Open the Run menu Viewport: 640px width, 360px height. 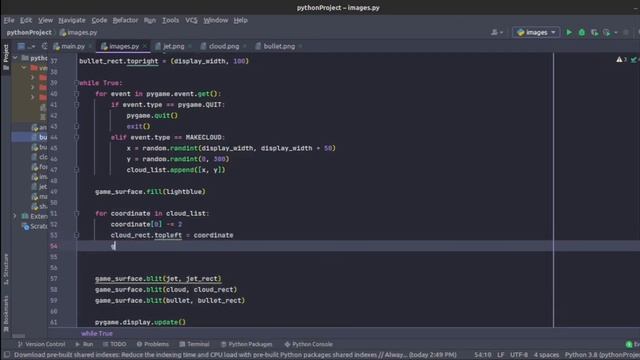pyautogui.click(x=150, y=20)
